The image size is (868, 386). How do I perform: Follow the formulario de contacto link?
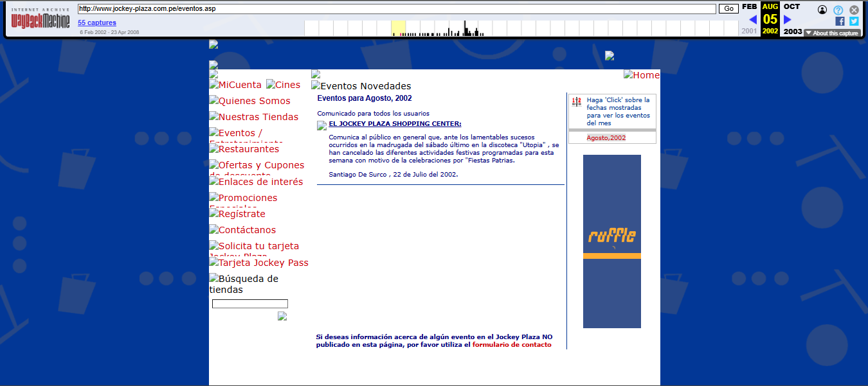512,345
